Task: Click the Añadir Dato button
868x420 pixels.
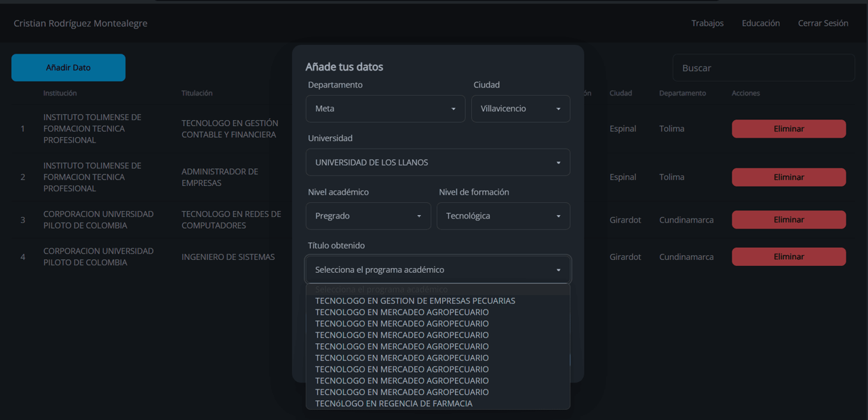Action: coord(68,68)
